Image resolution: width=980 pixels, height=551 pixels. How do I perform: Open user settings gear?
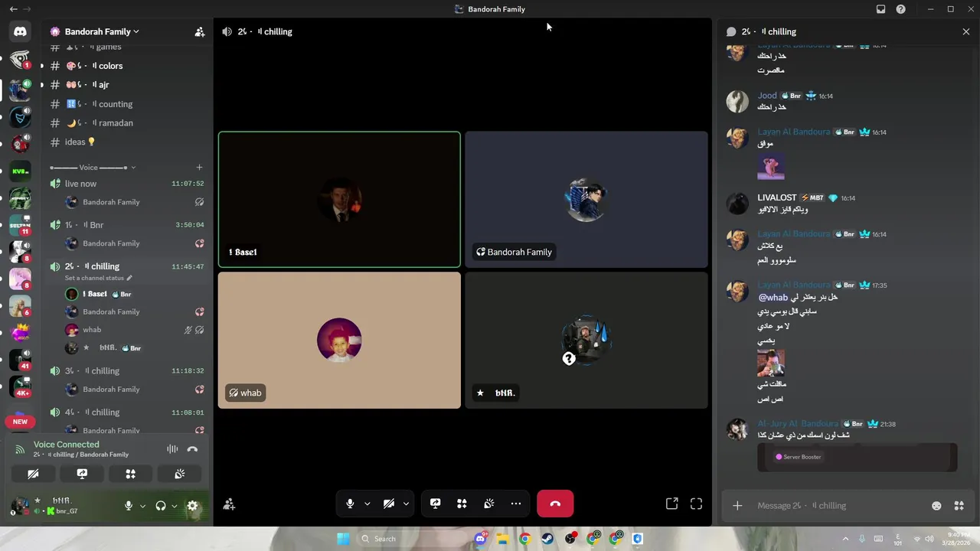(193, 506)
